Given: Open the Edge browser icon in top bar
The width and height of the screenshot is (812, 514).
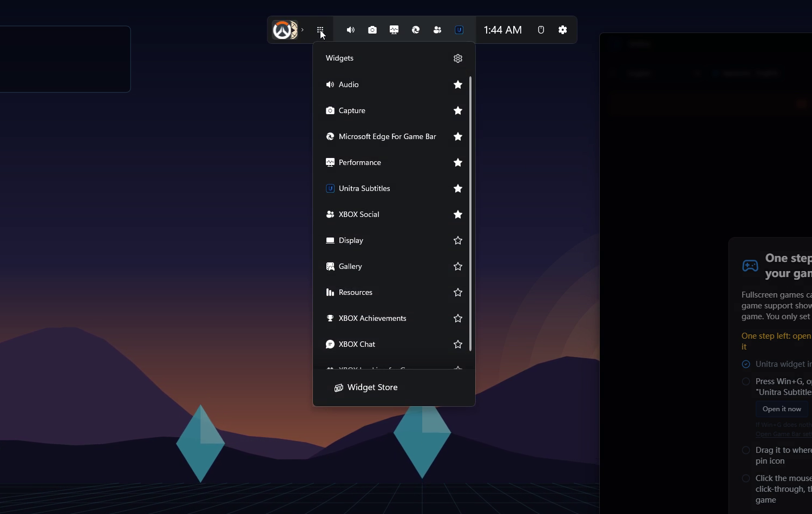Looking at the screenshot, I should coord(416,30).
